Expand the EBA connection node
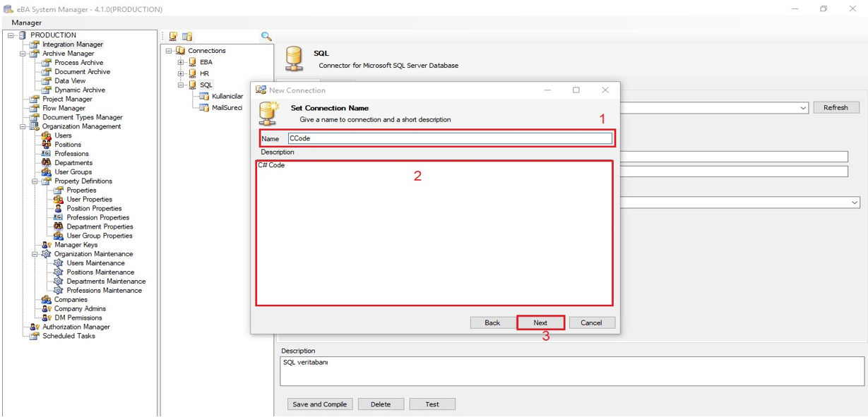 [181, 62]
